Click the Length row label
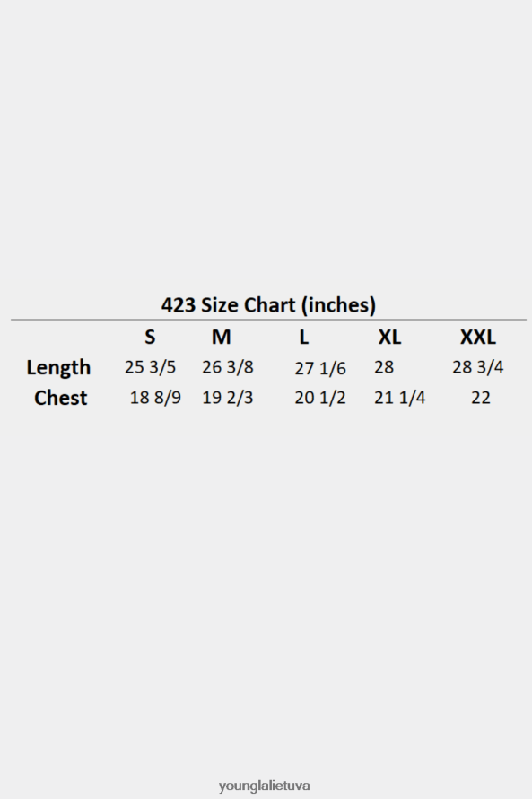Image resolution: width=532 pixels, height=799 pixels. pyautogui.click(x=58, y=368)
